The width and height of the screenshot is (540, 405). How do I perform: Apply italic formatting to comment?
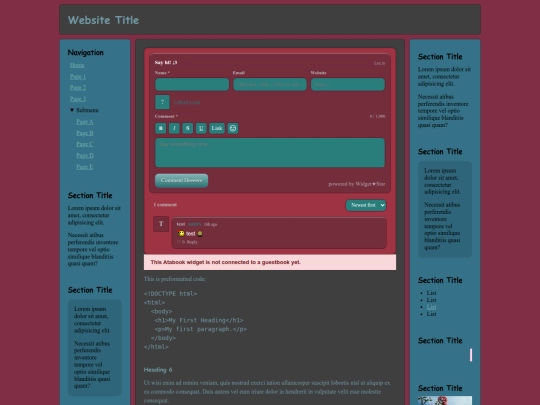coord(174,128)
